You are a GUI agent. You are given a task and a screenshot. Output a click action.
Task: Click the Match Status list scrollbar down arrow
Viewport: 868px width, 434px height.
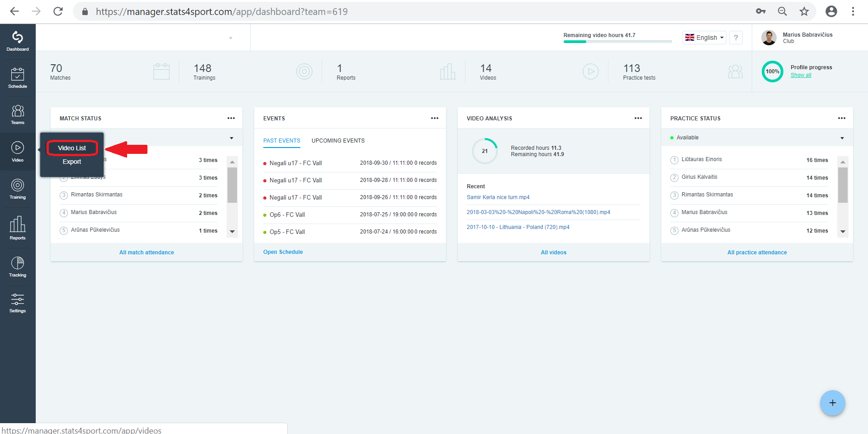(x=232, y=231)
